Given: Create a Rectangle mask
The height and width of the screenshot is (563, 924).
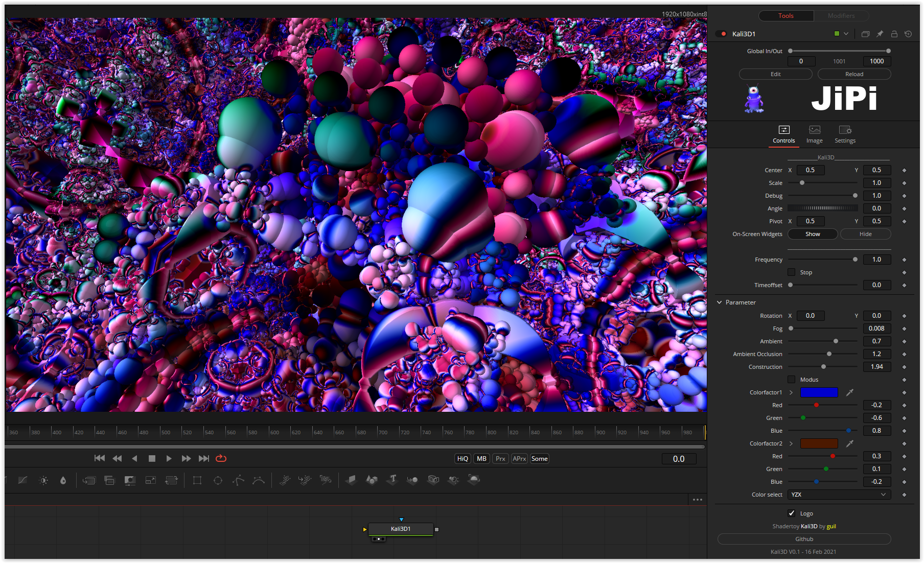Looking at the screenshot, I should (197, 480).
